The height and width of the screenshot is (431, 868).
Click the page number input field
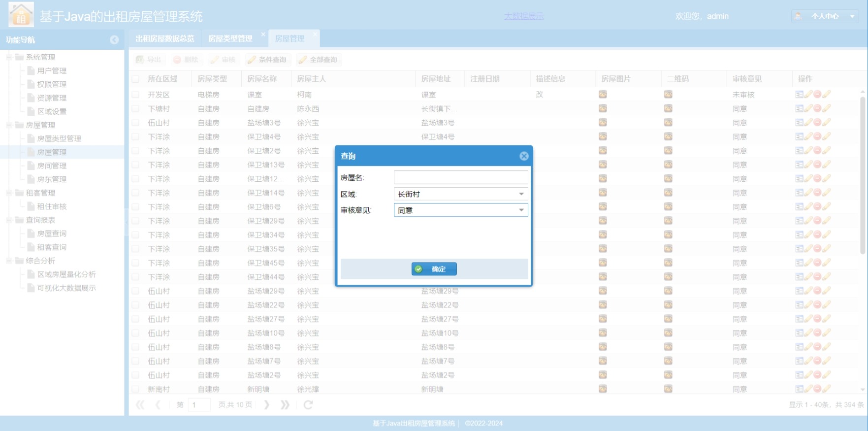199,405
